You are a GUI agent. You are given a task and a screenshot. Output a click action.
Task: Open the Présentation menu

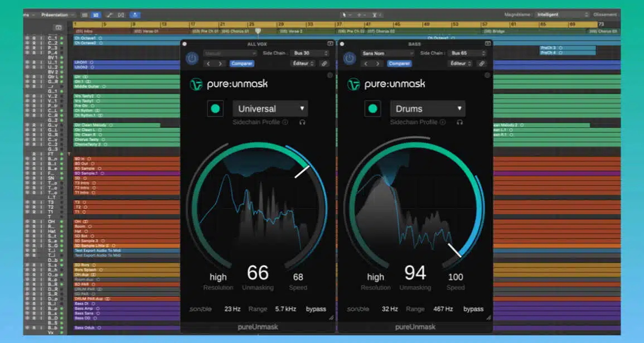coord(57,15)
